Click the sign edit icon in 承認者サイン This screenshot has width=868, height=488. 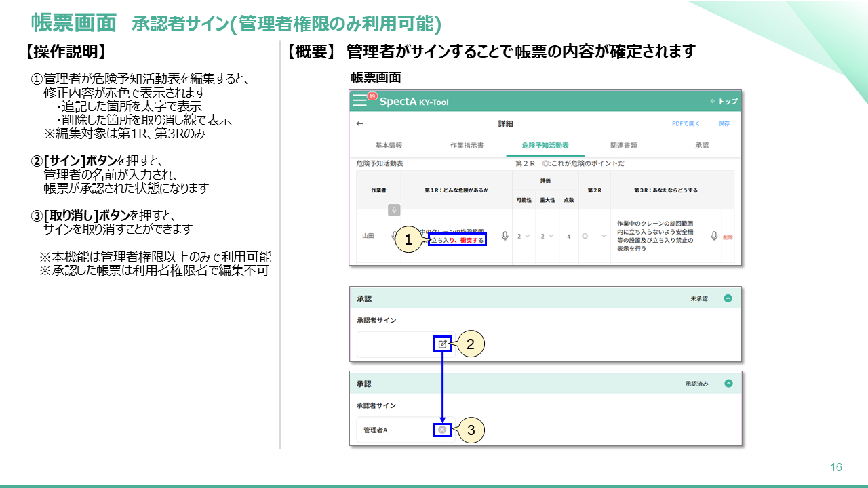point(442,344)
